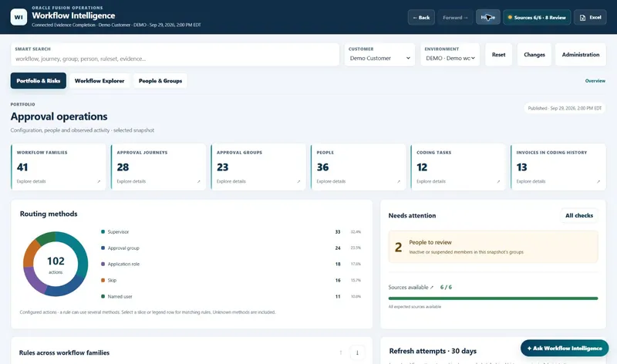Click the teal Supervisor legend dot
Viewport: 617px width, 364px height.
click(x=103, y=232)
